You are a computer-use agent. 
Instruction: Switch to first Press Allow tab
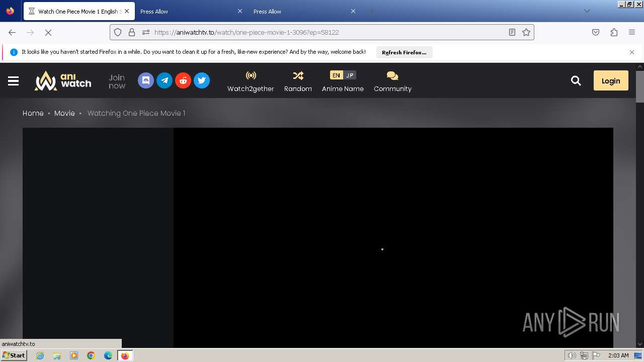(x=192, y=11)
